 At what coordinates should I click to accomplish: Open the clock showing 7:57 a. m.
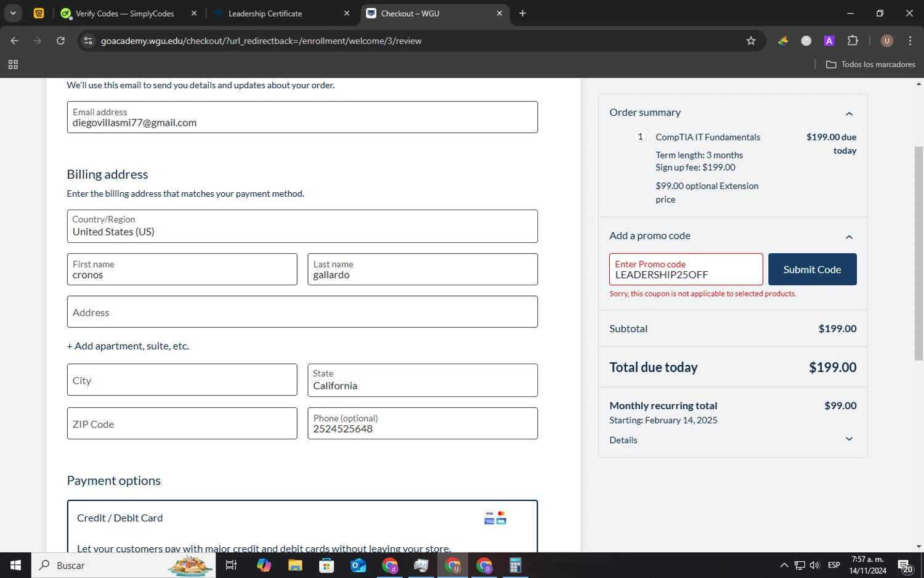pyautogui.click(x=867, y=565)
